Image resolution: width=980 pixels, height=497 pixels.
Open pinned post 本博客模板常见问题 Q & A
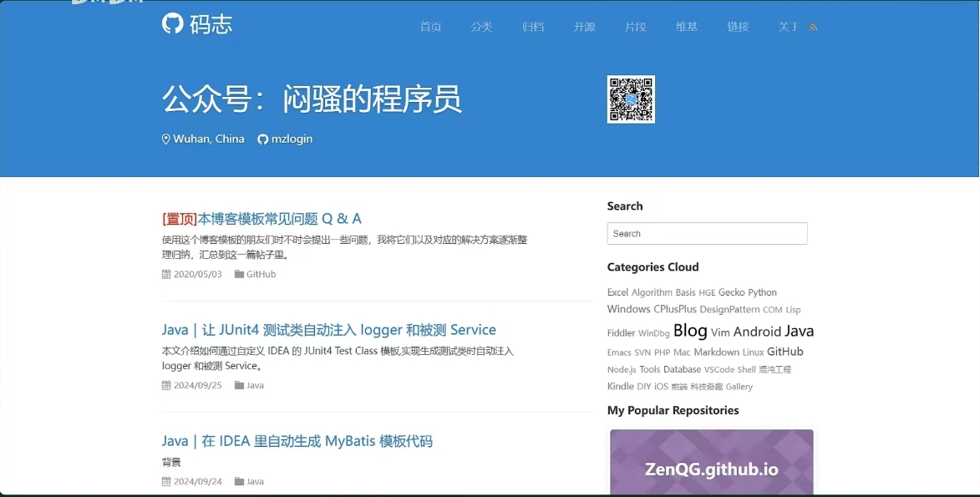point(262,218)
